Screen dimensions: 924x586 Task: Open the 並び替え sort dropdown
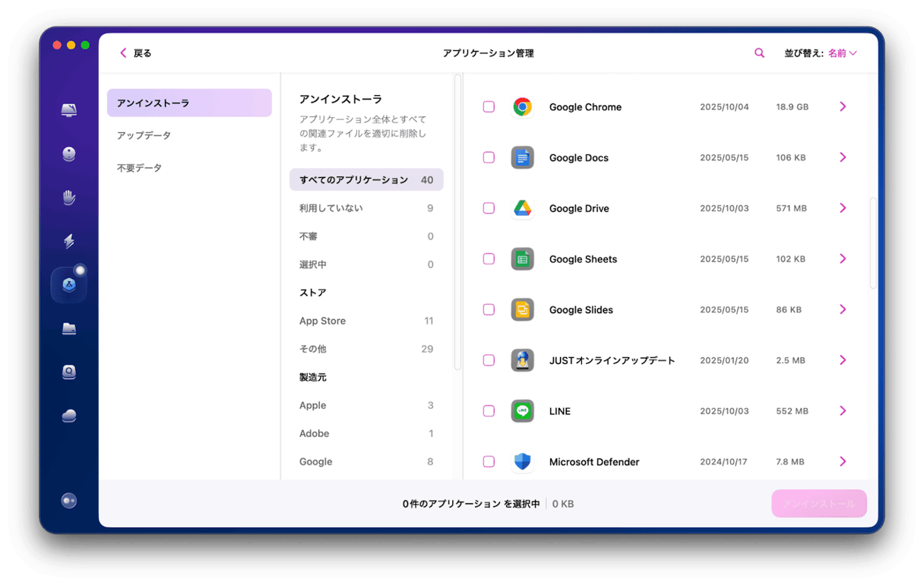[820, 52]
